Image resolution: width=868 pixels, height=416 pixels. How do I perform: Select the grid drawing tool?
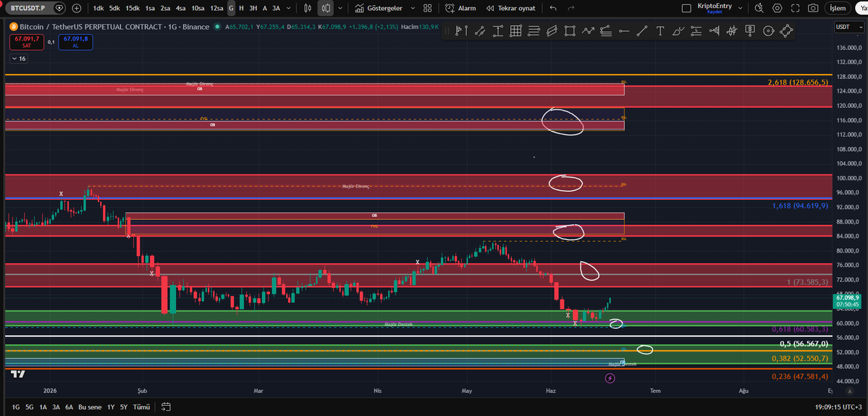coord(516,31)
